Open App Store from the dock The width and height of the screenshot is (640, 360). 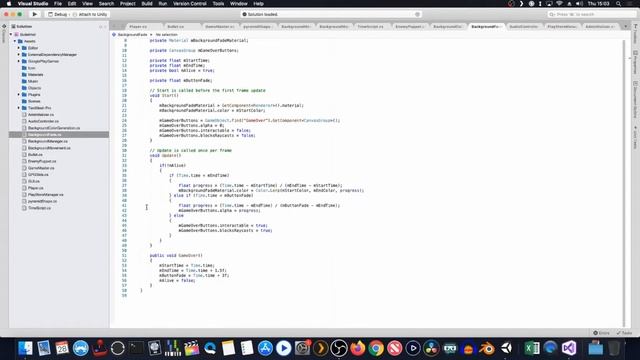tap(265, 348)
